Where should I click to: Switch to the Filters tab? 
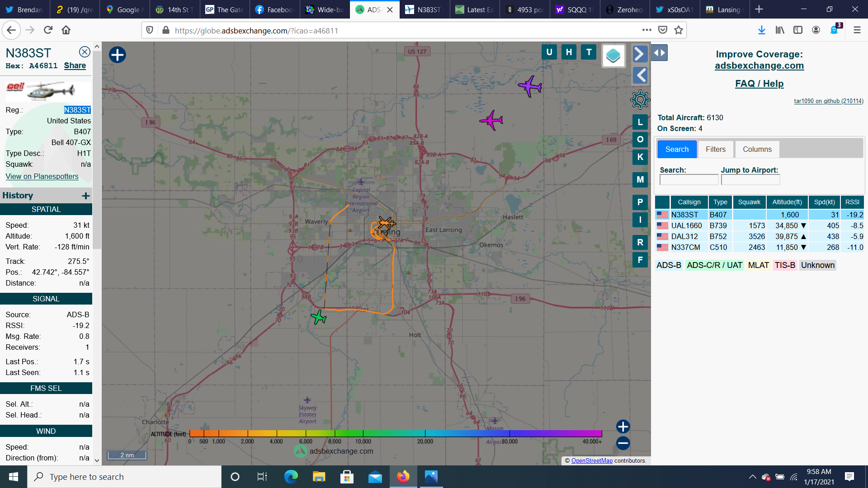(x=716, y=150)
